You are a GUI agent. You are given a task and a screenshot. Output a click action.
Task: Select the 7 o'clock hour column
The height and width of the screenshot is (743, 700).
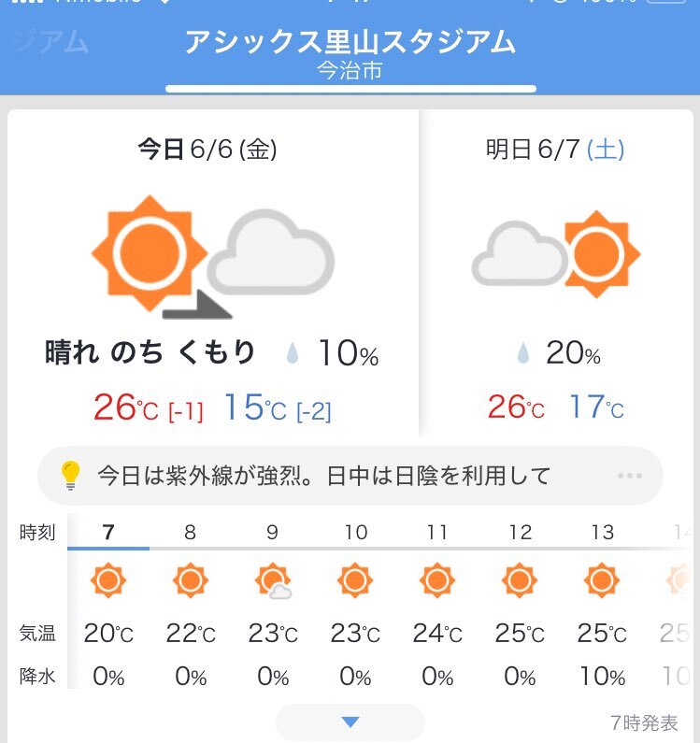[108, 602]
